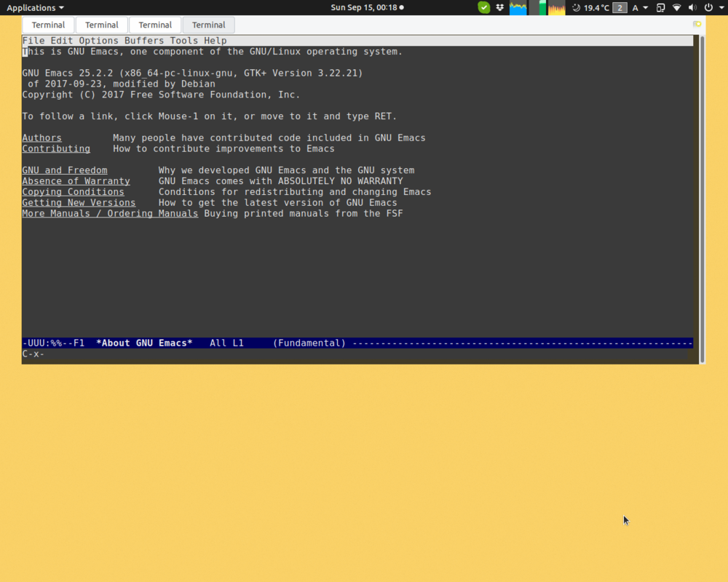The height and width of the screenshot is (582, 728).
Task: Open the Emacs Tools menu
Action: [184, 41]
